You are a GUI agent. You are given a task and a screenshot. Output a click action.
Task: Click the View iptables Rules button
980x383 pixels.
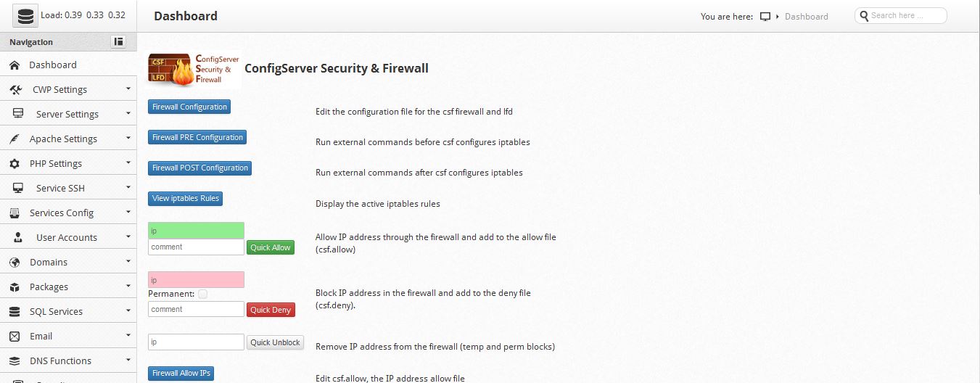[185, 199]
